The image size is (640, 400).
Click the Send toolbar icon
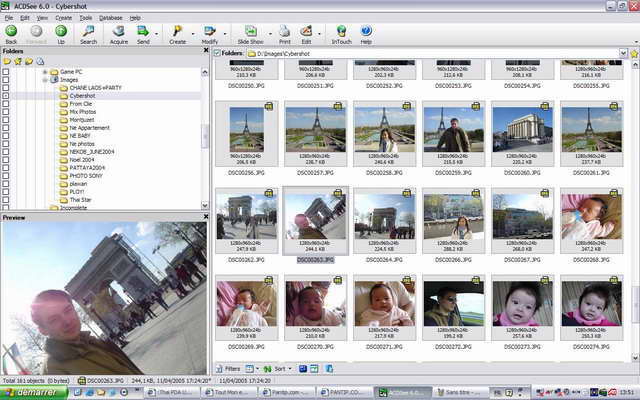143,31
